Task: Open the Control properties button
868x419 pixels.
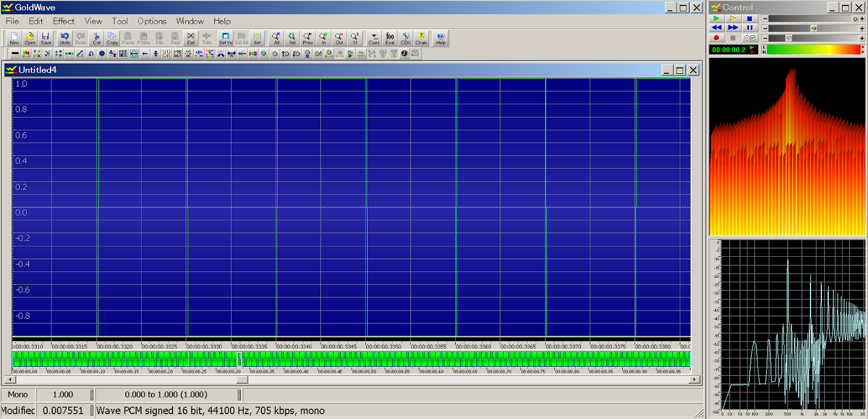Action: [x=750, y=38]
